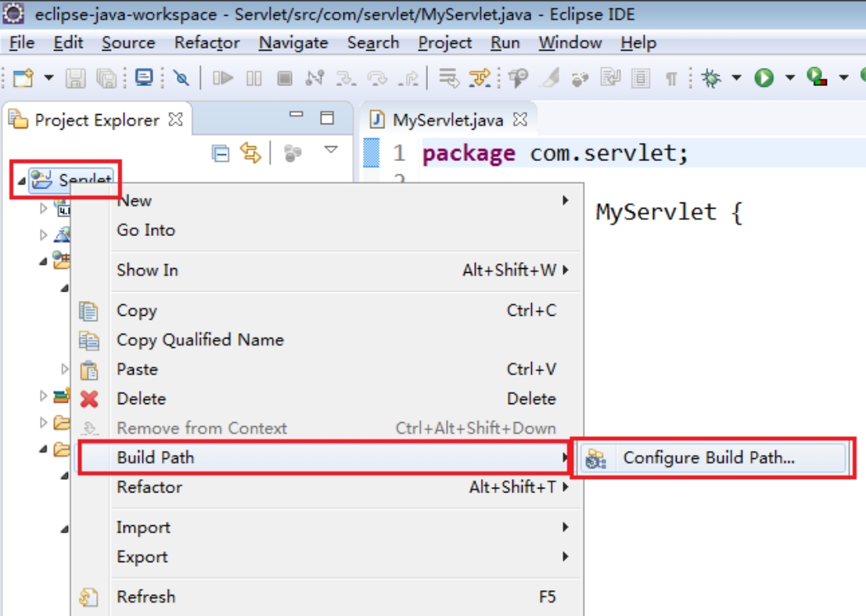Open the File menu
Screen dimensions: 866x616
[22, 42]
